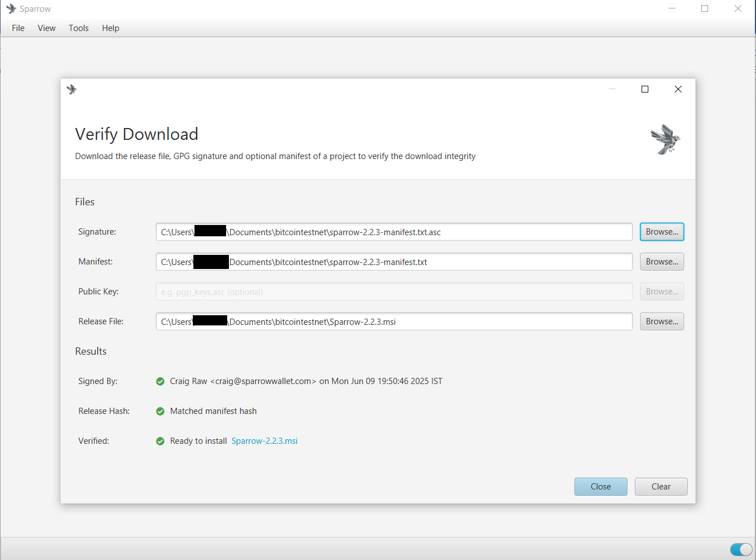Screen dimensions: 756x560
Task: Browse for the Manifest file
Action: [662, 262]
